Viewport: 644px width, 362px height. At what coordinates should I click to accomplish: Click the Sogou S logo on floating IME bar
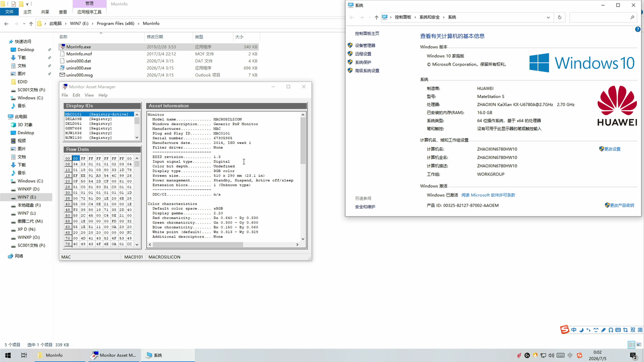coord(565,330)
